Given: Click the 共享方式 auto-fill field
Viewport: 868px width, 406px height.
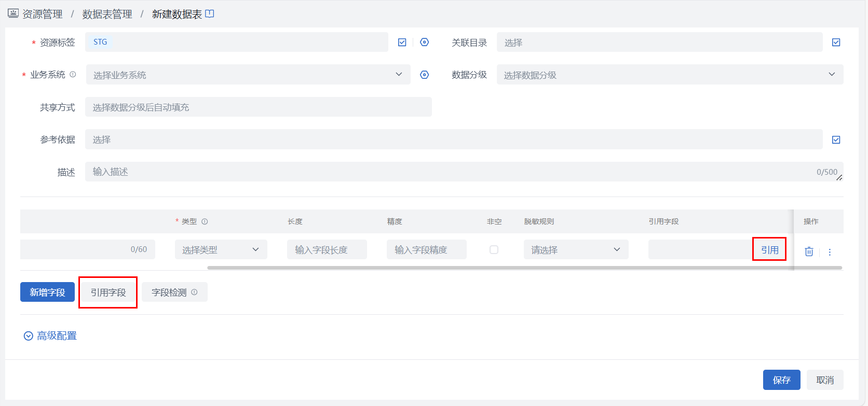Looking at the screenshot, I should pos(259,107).
